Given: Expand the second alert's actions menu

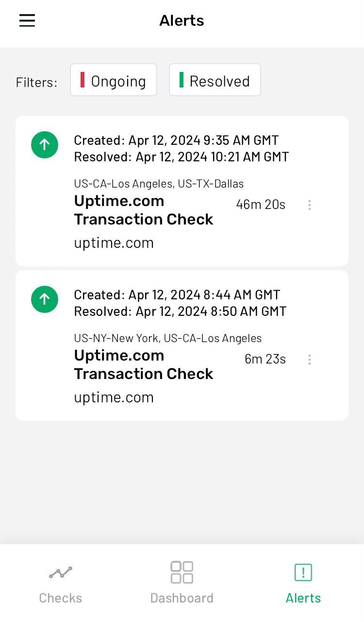Looking at the screenshot, I should [310, 360].
